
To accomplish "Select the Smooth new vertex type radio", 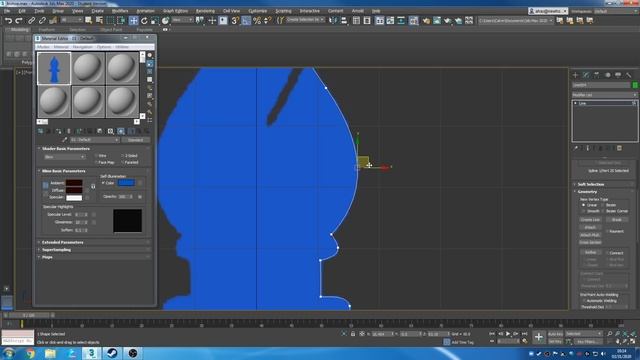I will tap(584, 211).
